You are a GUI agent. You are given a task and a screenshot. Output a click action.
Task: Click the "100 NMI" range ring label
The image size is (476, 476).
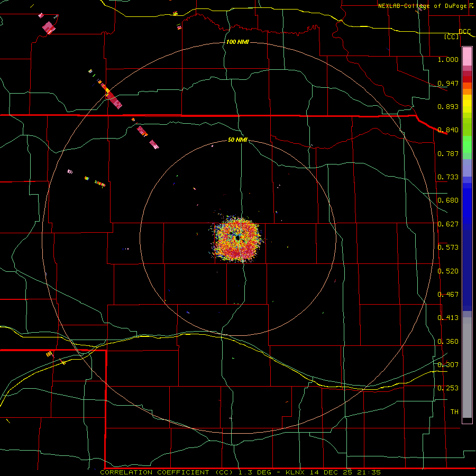pyautogui.click(x=237, y=42)
